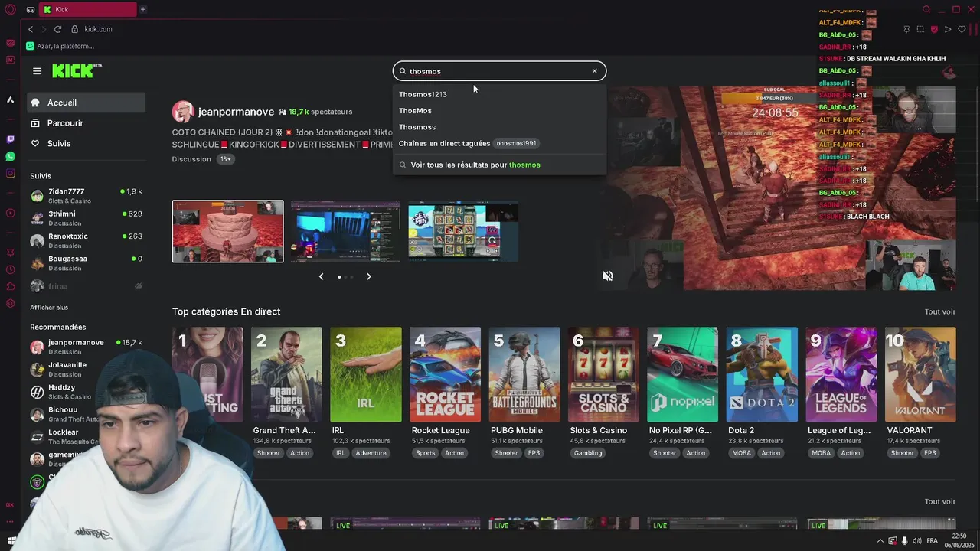Click the FPS tag under VALORANT

point(929,453)
